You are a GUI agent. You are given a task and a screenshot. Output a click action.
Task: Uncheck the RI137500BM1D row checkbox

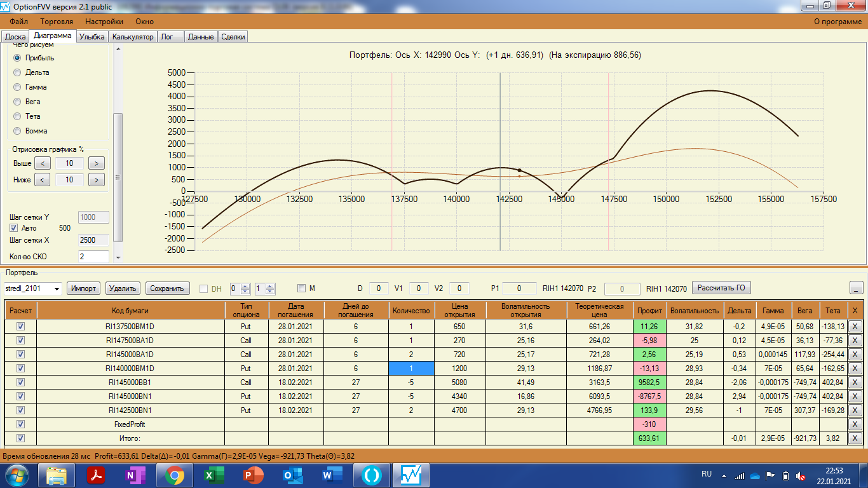click(20, 326)
